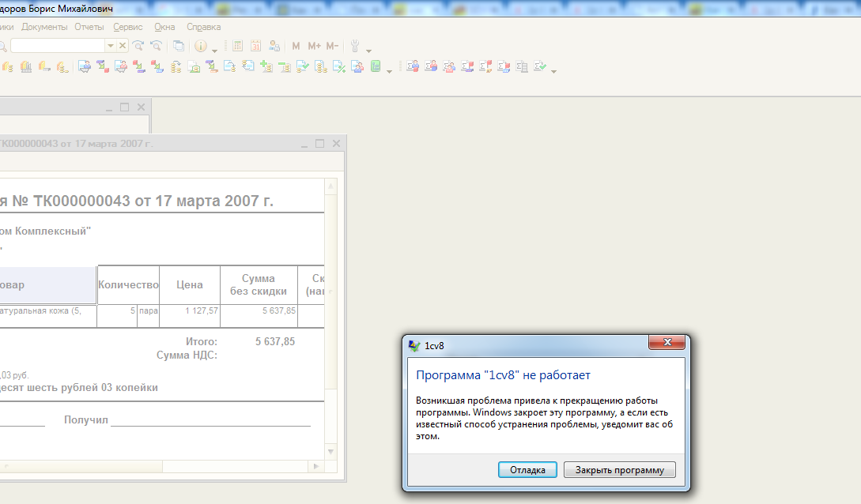Expand dropdown arrow beside info icon

[x=215, y=51]
